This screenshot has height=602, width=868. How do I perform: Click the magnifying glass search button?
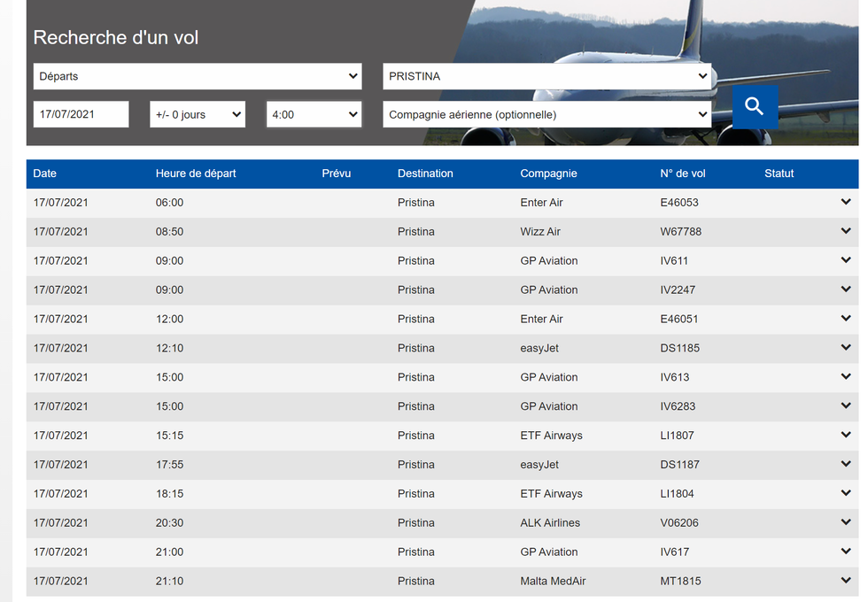point(755,107)
